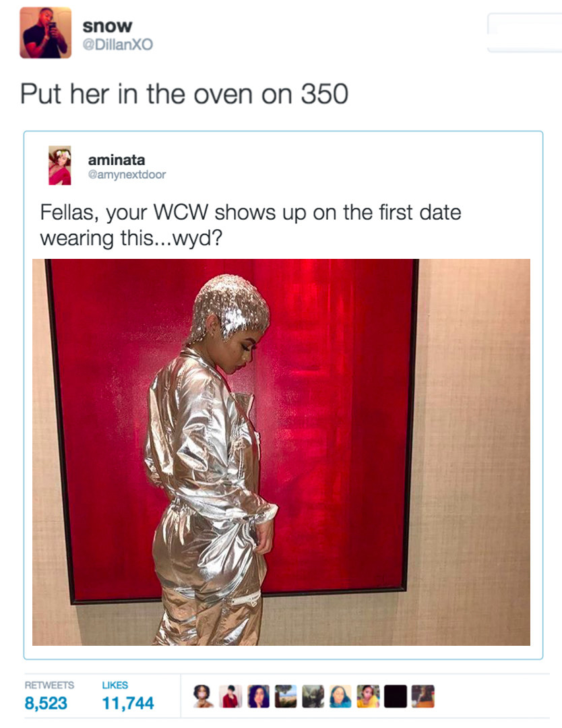
Task: Open liker avatar wearing red jacket
Action: click(230, 696)
